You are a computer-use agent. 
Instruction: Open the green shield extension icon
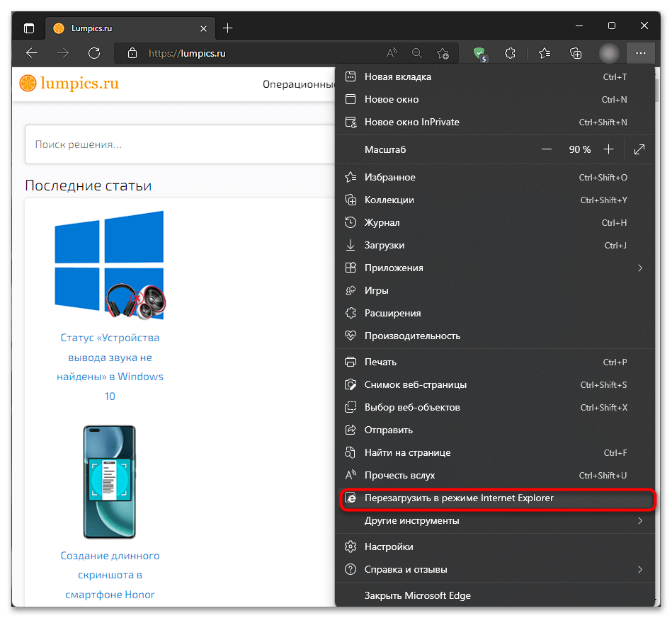480,54
